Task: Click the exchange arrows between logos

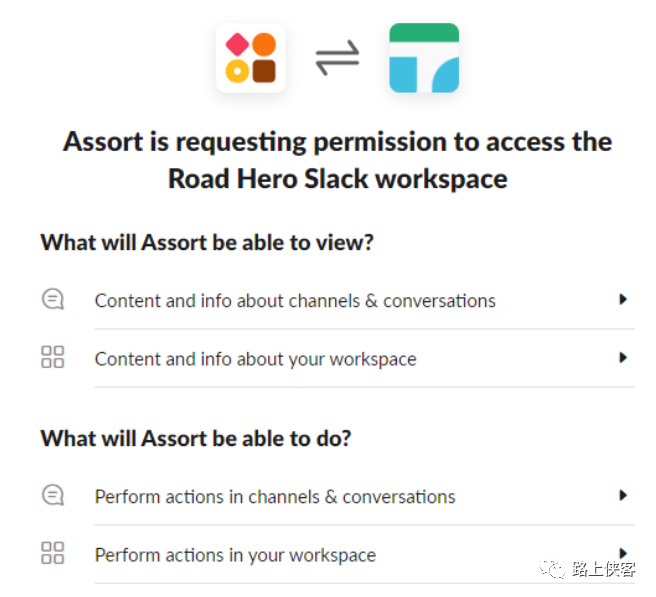Action: (337, 59)
